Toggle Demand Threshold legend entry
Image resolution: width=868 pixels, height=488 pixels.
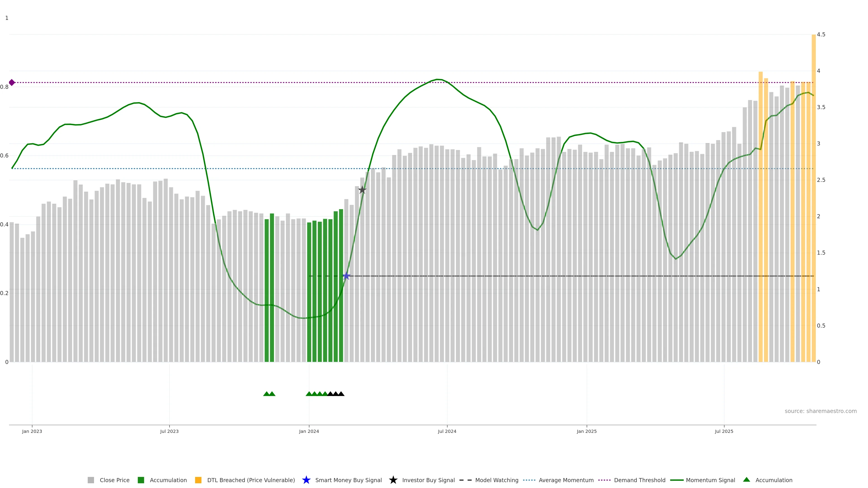[639, 480]
